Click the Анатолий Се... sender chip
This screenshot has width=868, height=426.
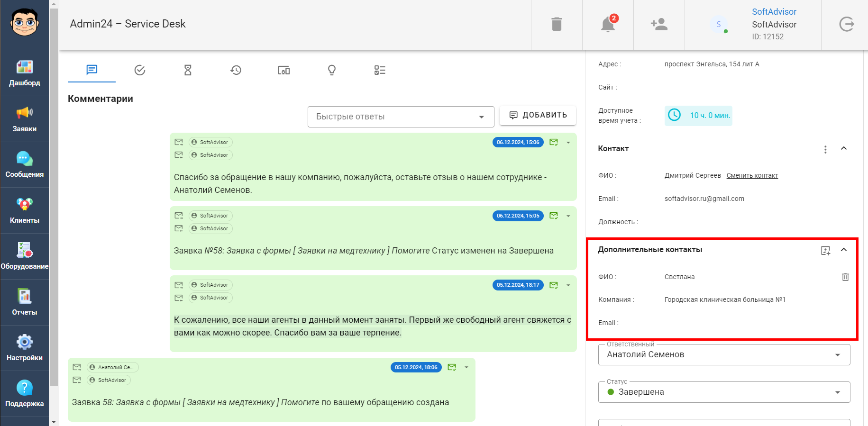(113, 367)
